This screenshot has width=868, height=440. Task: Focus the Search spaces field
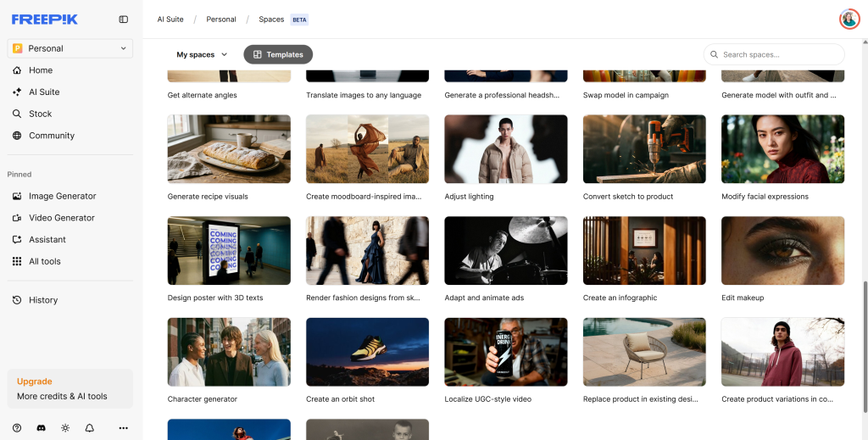click(774, 55)
